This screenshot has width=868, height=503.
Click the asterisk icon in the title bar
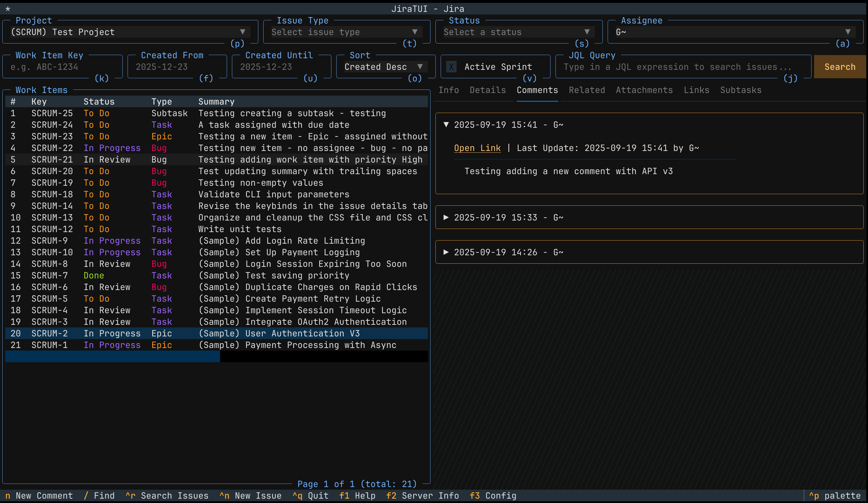click(8, 9)
